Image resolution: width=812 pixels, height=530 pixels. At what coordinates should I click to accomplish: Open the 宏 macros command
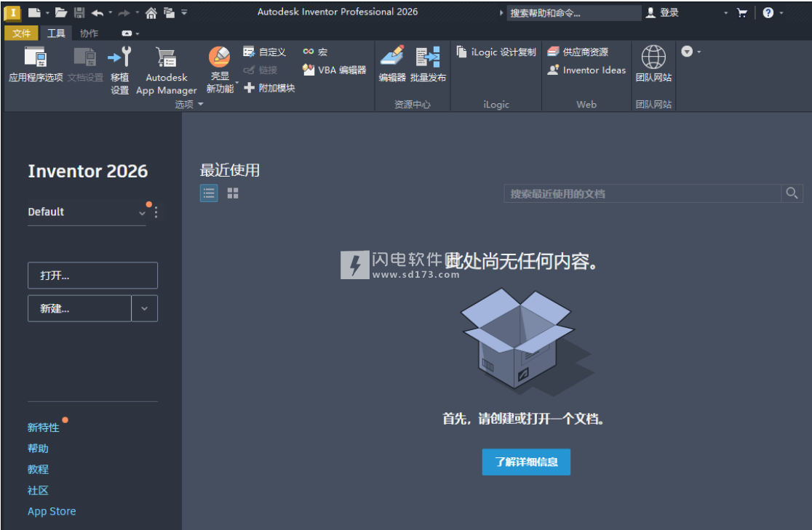coord(315,52)
